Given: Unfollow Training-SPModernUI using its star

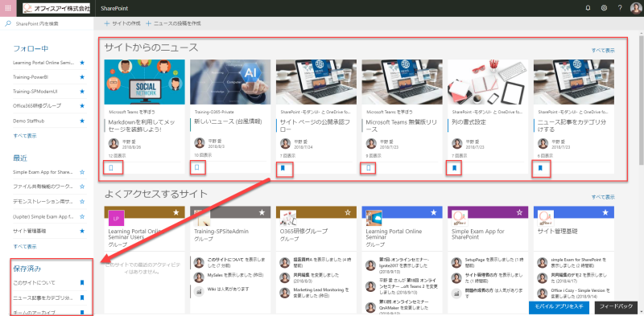Looking at the screenshot, I should (x=82, y=92).
